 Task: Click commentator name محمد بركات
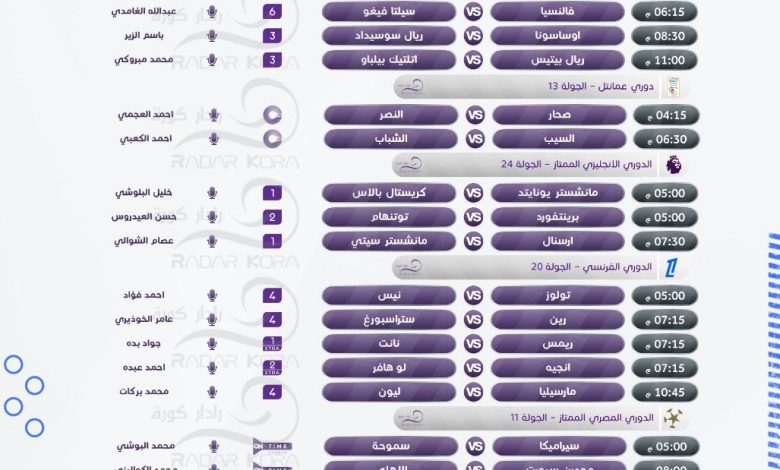(x=144, y=391)
